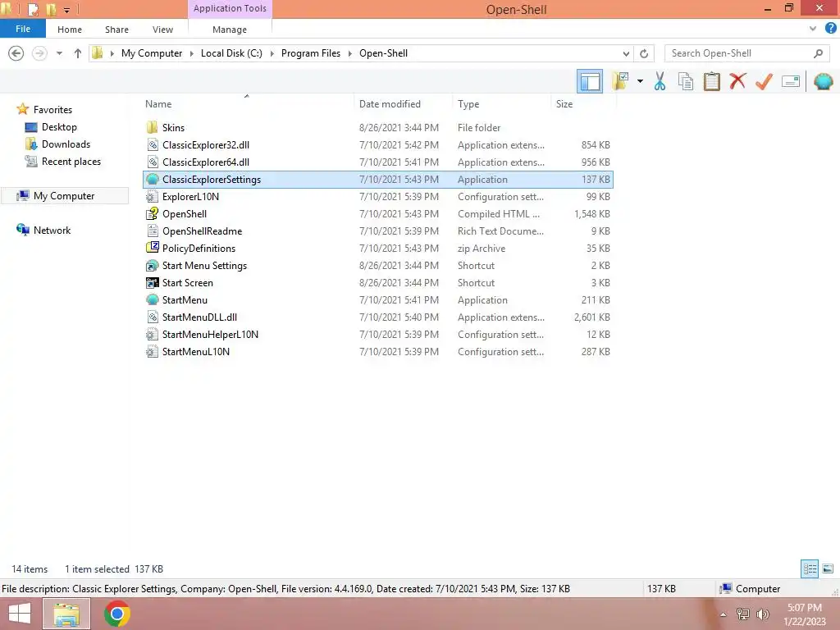Viewport: 840px width, 630px height.
Task: Click My Computer in the address breadcrumb
Action: coord(152,53)
